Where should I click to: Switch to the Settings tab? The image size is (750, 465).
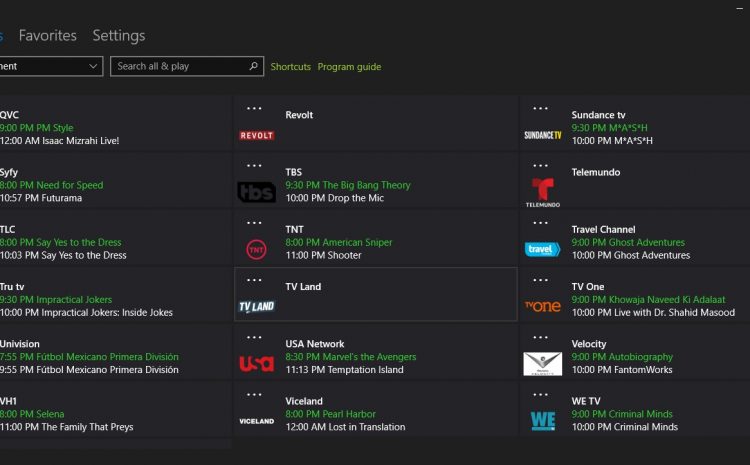(x=119, y=35)
